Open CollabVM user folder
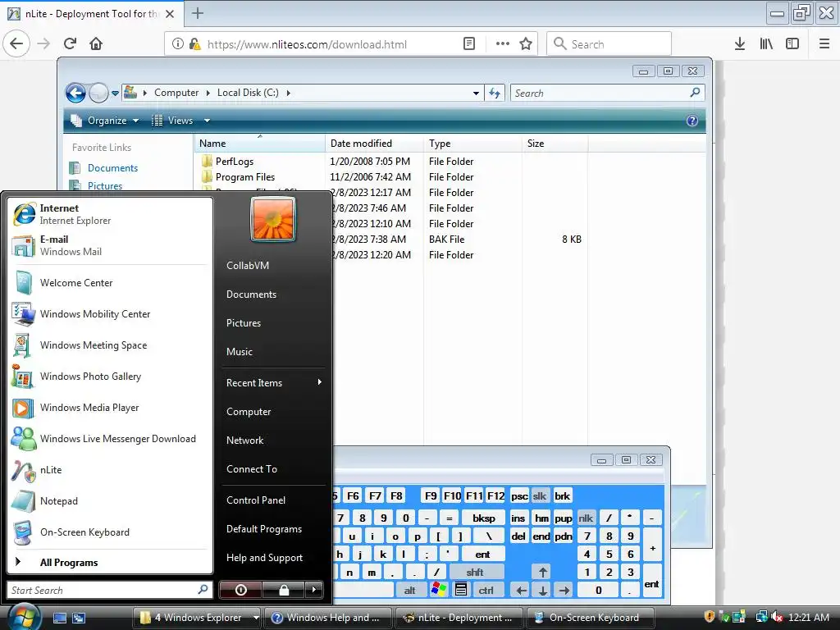The image size is (840, 630). 248,265
